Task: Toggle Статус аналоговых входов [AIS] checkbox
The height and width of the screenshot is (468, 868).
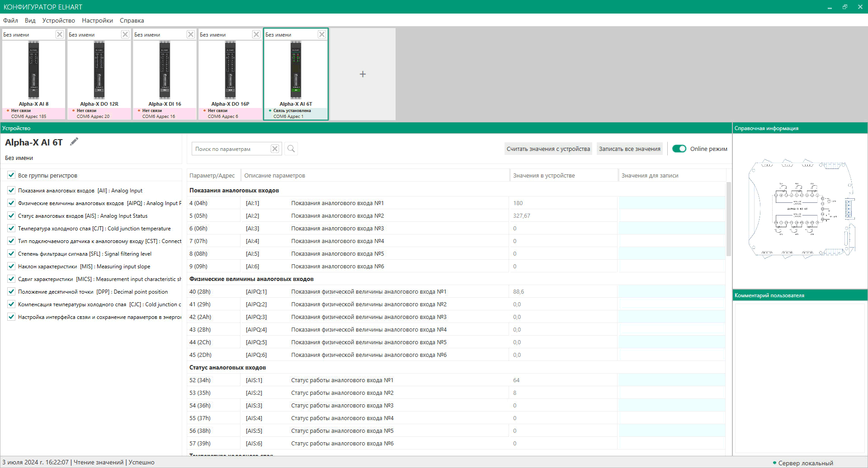Action: [x=11, y=216]
